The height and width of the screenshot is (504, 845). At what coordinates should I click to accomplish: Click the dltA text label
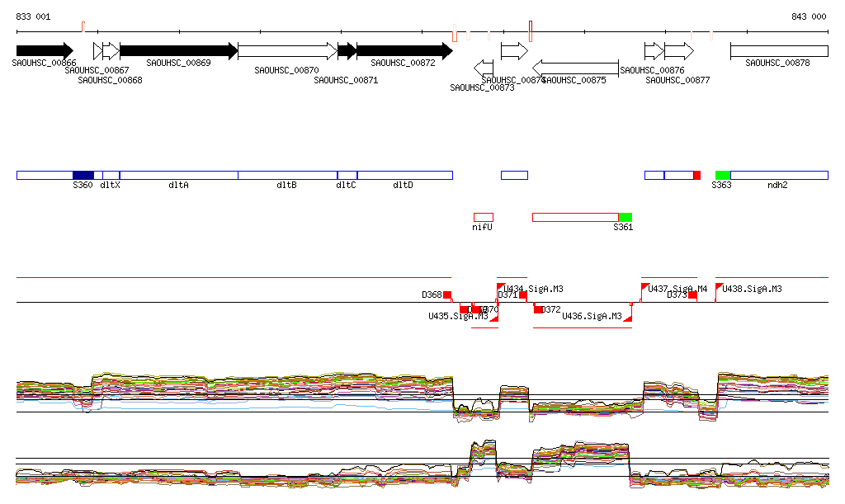coord(178,186)
